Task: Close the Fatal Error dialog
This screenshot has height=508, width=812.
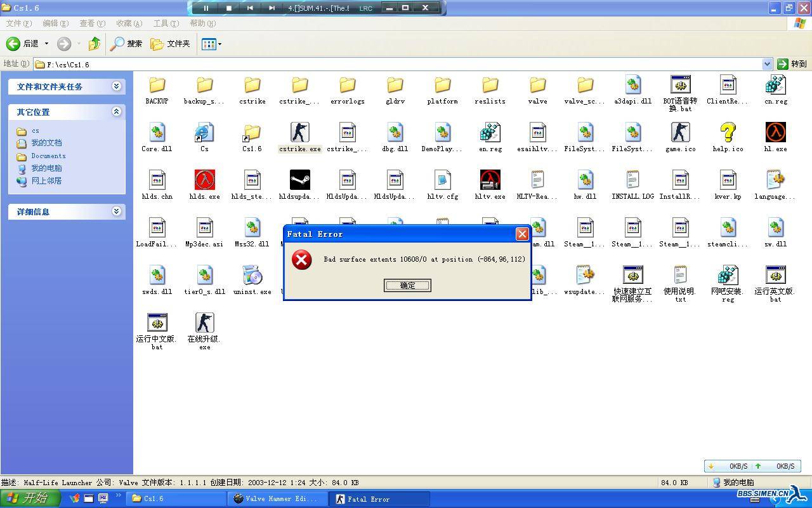Action: tap(522, 234)
